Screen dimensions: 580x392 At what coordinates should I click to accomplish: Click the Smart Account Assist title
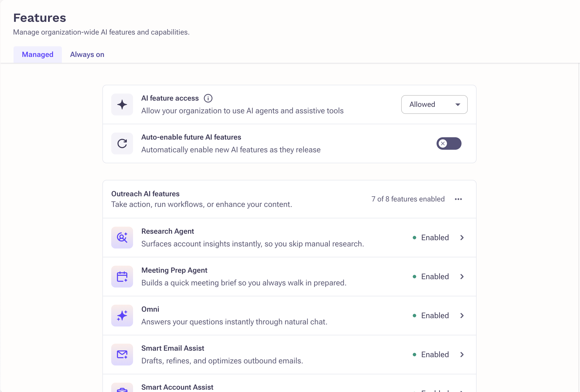pos(177,387)
